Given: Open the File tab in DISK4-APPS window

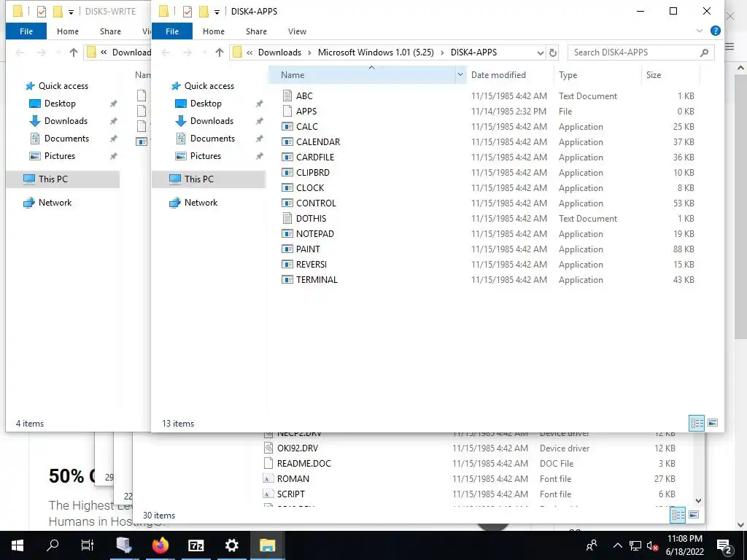Looking at the screenshot, I should click(172, 31).
